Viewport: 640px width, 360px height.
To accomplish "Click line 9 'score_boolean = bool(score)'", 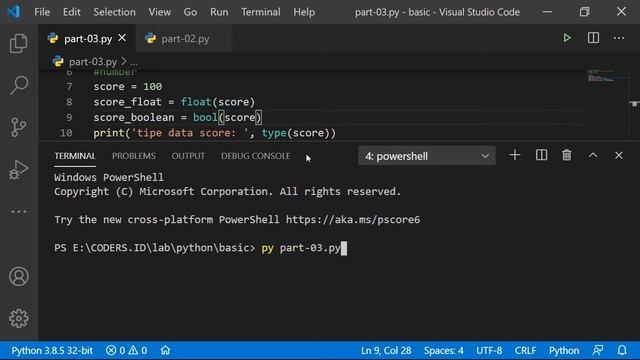I will [x=177, y=118].
